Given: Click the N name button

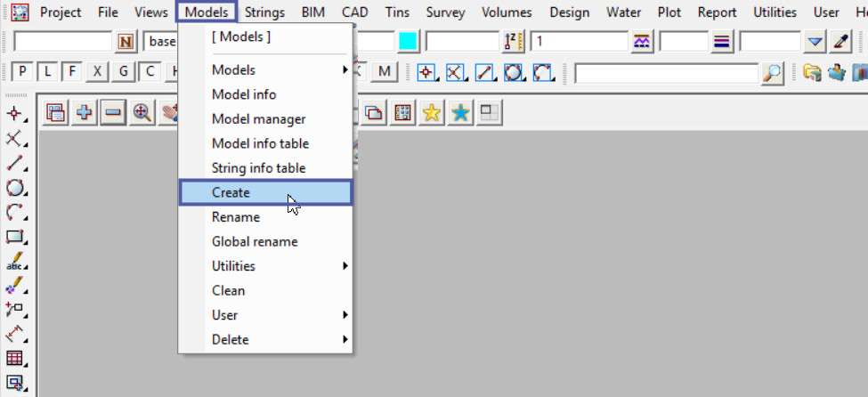Looking at the screenshot, I should tap(126, 42).
